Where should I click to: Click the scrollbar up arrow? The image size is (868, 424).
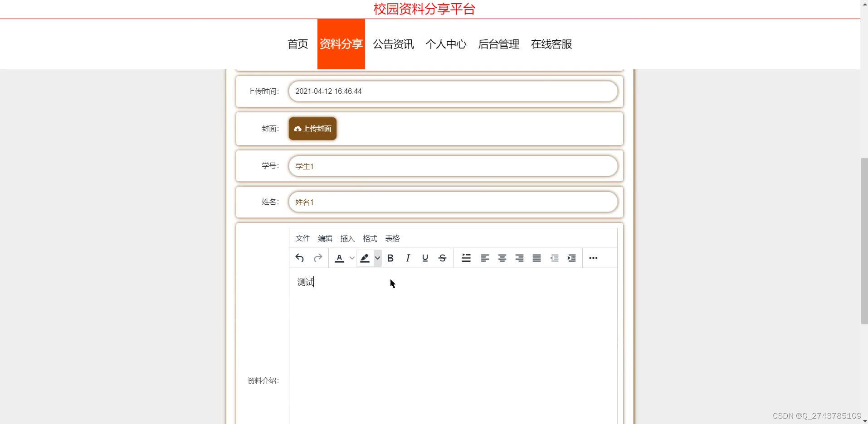tap(864, 3)
